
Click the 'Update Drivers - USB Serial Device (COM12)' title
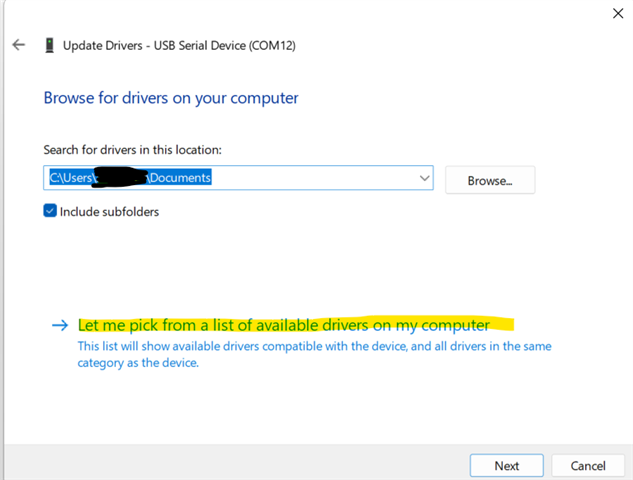[x=179, y=45]
